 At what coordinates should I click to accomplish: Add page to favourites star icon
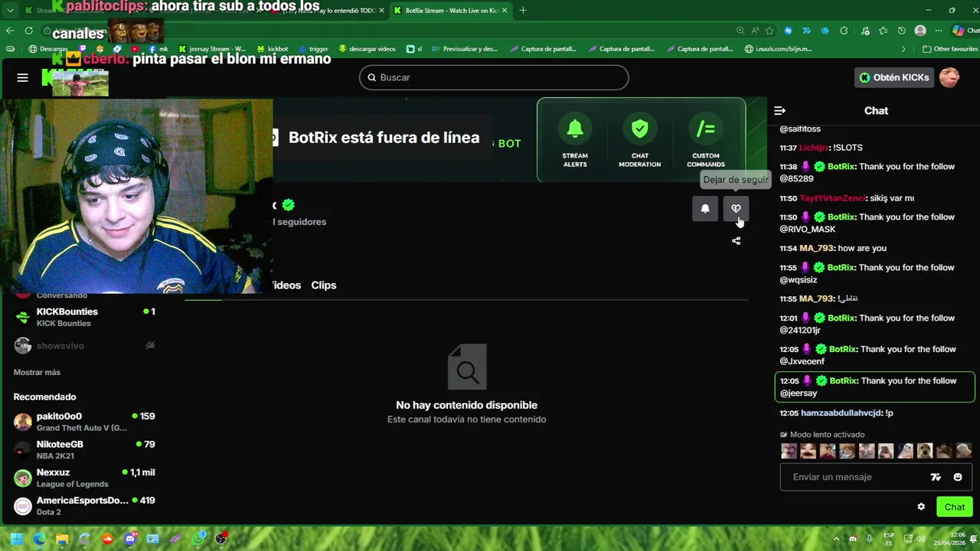coord(769,31)
